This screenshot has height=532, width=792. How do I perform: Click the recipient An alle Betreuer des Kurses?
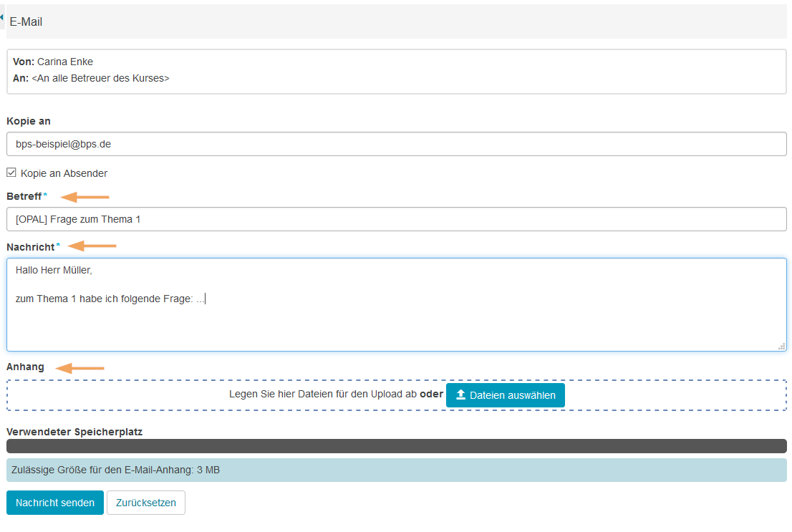click(x=101, y=78)
